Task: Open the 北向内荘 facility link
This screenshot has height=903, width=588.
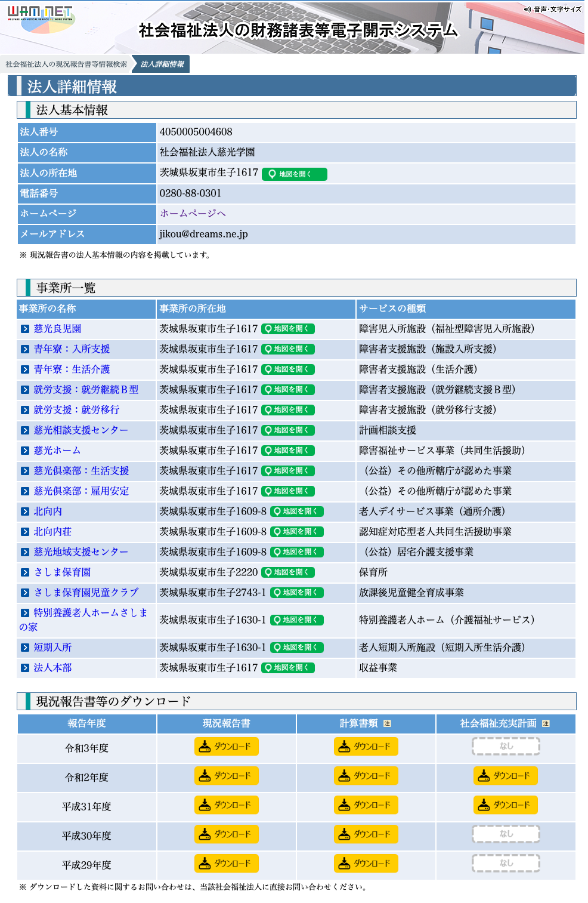Action: click(x=52, y=532)
